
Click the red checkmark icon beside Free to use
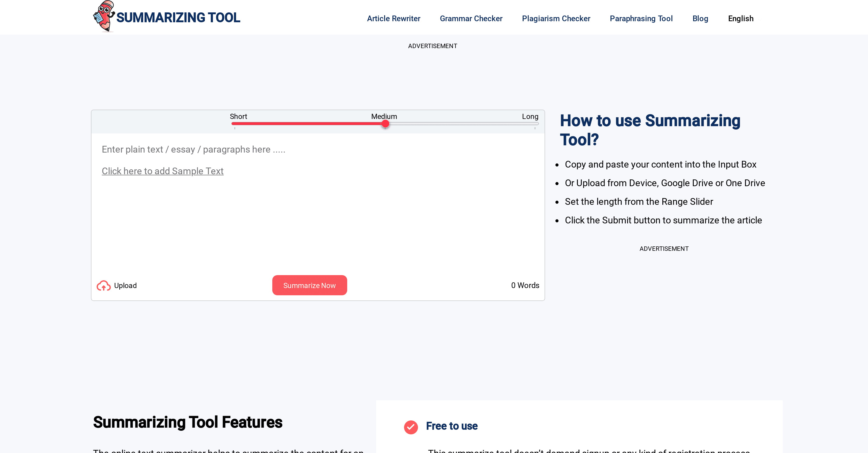411,427
